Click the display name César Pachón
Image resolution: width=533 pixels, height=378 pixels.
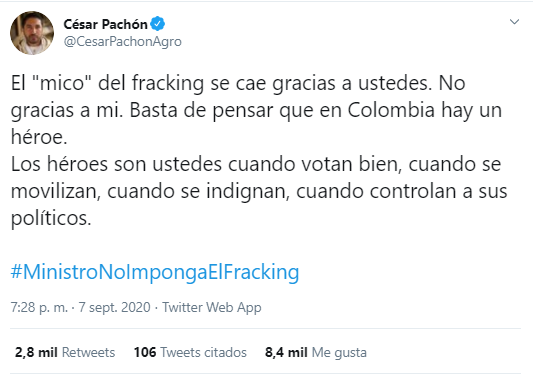coord(105,24)
